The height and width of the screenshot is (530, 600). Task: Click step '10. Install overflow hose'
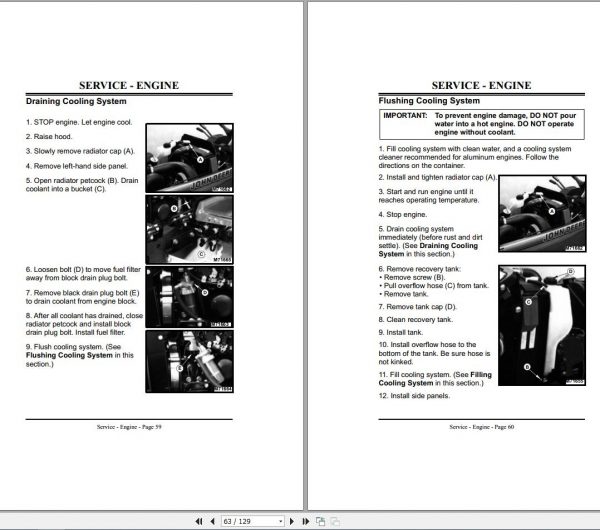pos(434,353)
